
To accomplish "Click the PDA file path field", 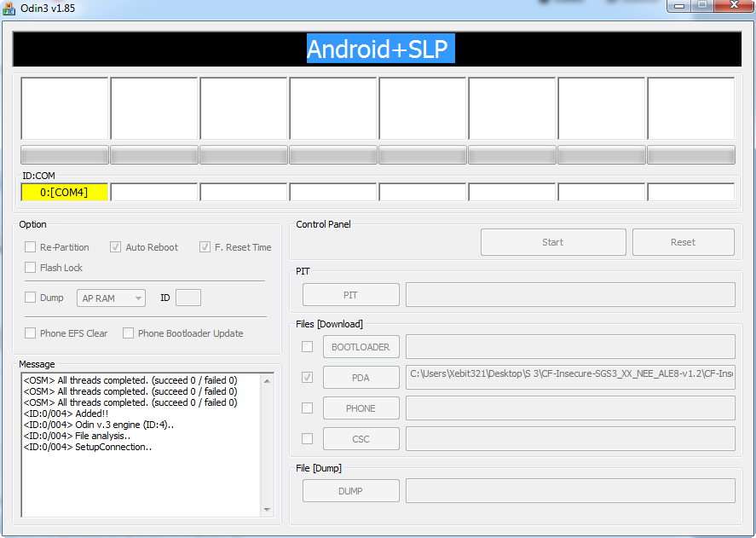I will [x=570, y=378].
